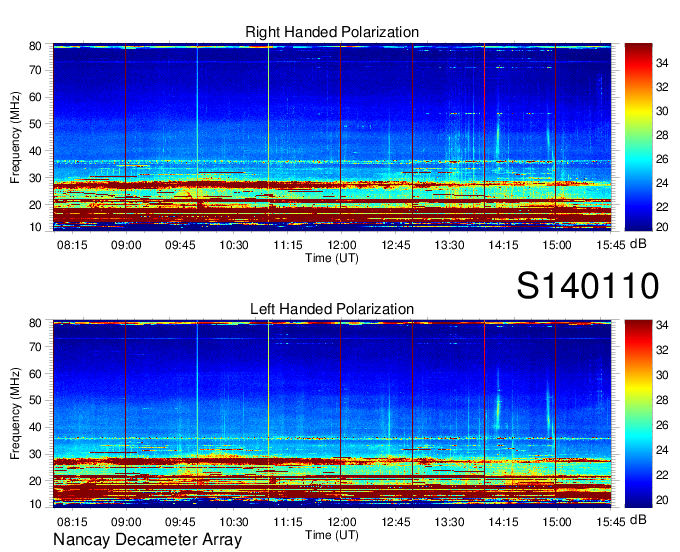Click 09:00 time tick of Left Handed plot

[x=126, y=522]
